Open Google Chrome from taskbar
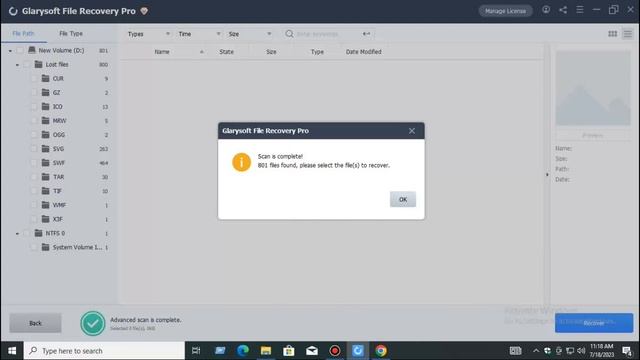 (381, 351)
